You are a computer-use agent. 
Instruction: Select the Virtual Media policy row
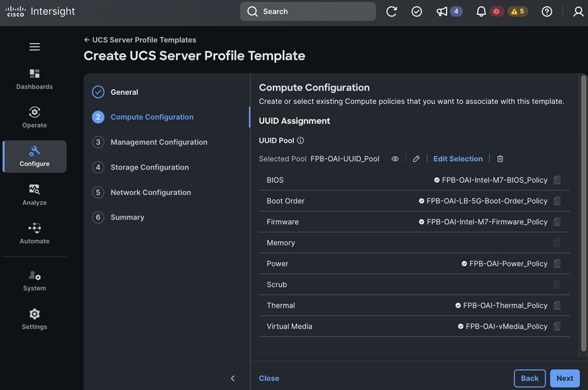point(414,326)
